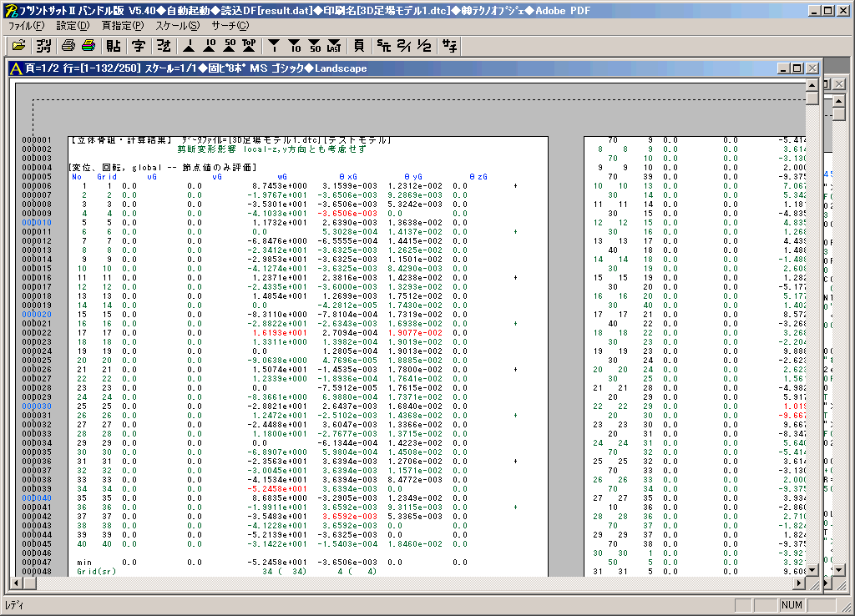Click line number 000030
Image resolution: width=855 pixels, height=616 pixels.
pos(37,406)
